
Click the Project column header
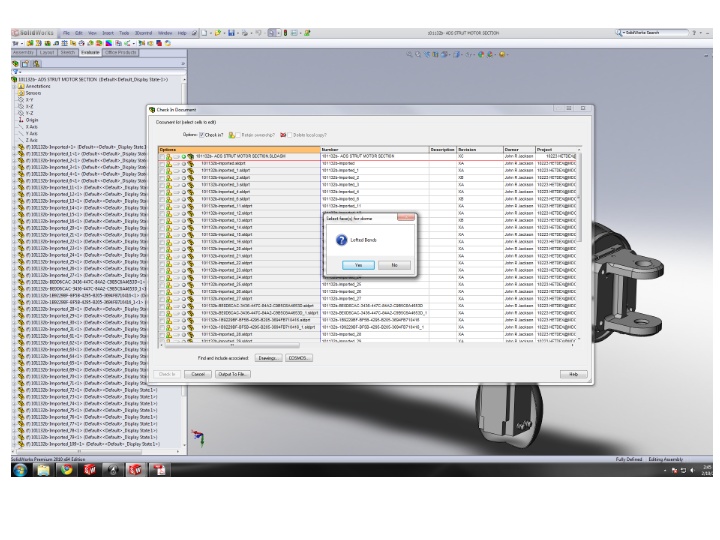[x=556, y=150]
